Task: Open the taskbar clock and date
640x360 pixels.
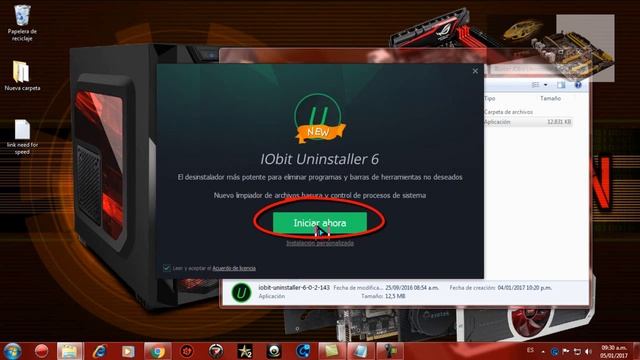Action: [614, 351]
